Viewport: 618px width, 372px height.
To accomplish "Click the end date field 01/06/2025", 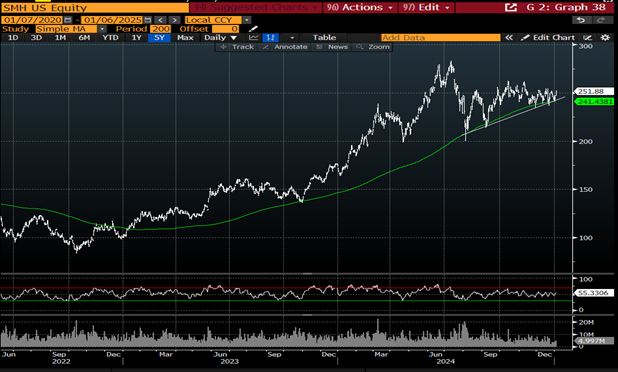I will [x=112, y=20].
